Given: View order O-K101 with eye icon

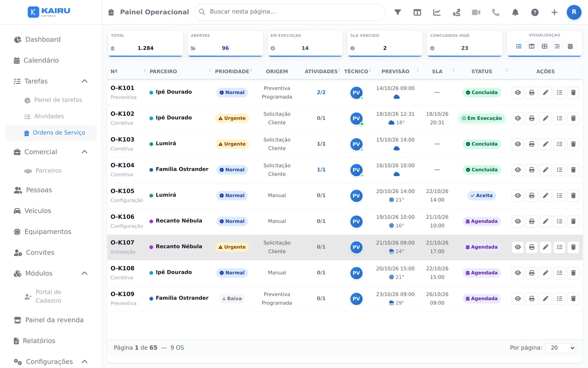Looking at the screenshot, I should pos(518,92).
